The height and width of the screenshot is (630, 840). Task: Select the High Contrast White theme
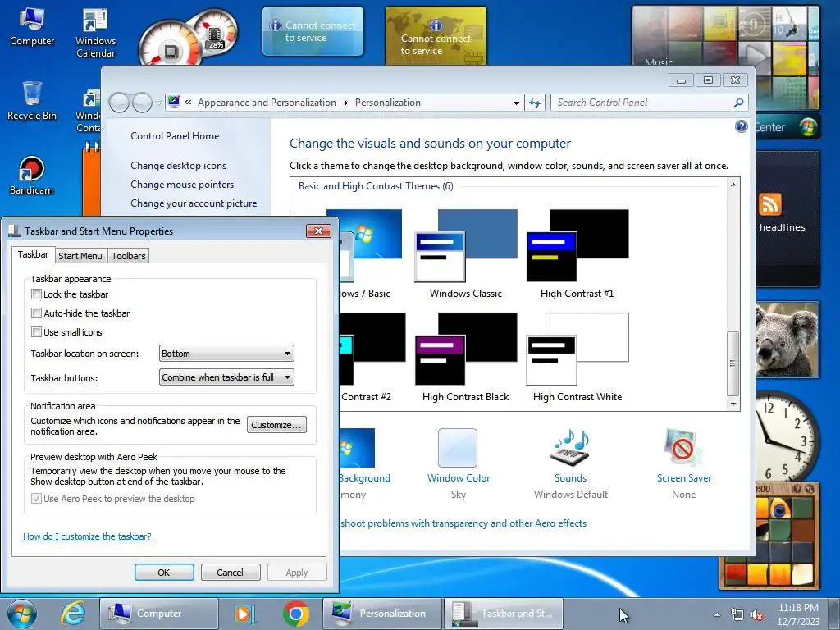click(577, 358)
